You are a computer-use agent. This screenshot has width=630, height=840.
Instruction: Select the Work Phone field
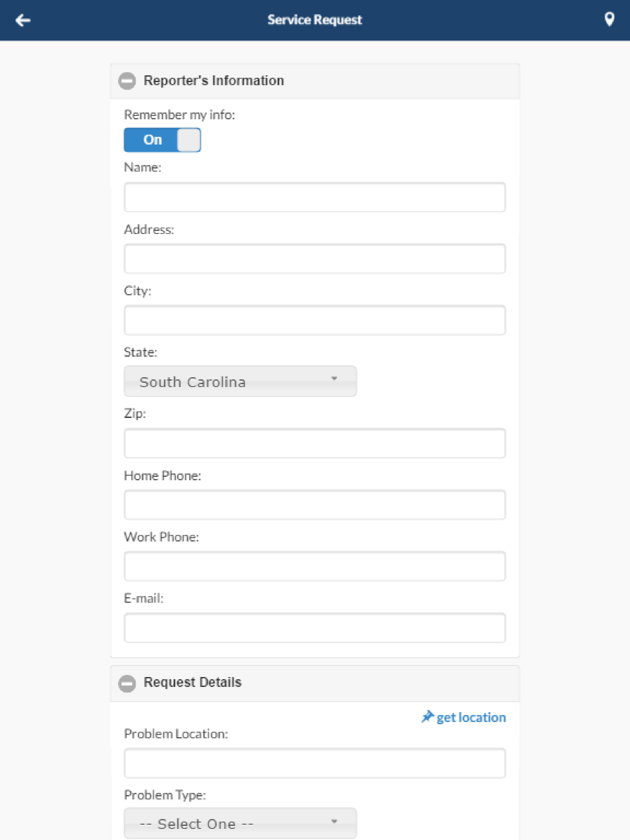(315, 566)
